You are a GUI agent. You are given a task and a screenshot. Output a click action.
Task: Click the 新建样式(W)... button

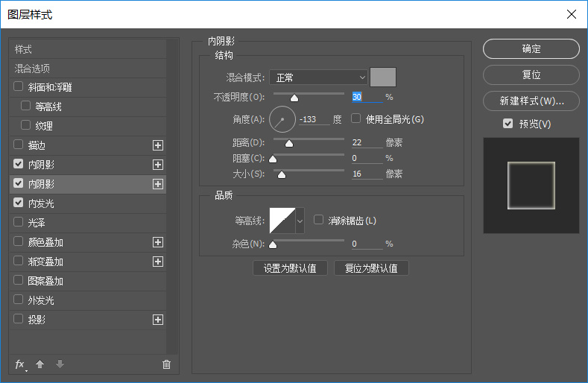coord(531,101)
